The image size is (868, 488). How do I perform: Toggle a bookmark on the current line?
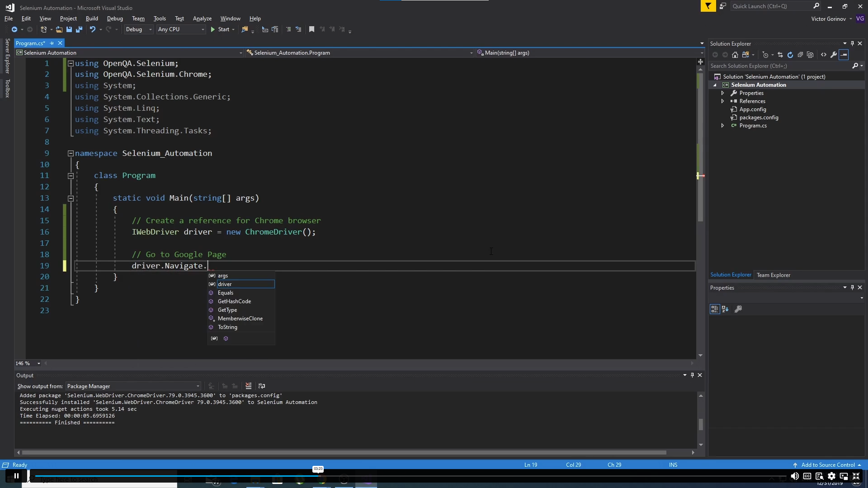(311, 29)
